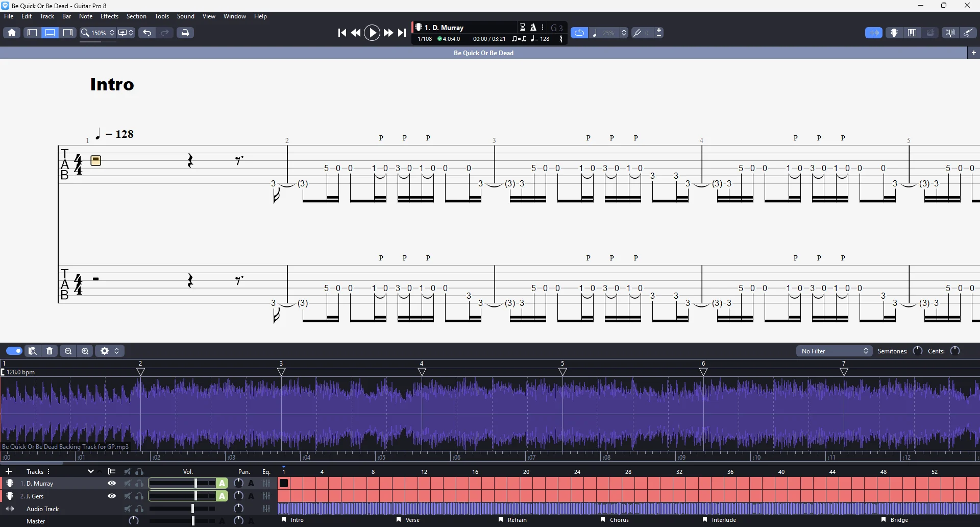Click the semitone plus/minus button
980x527 pixels.
(x=659, y=33)
